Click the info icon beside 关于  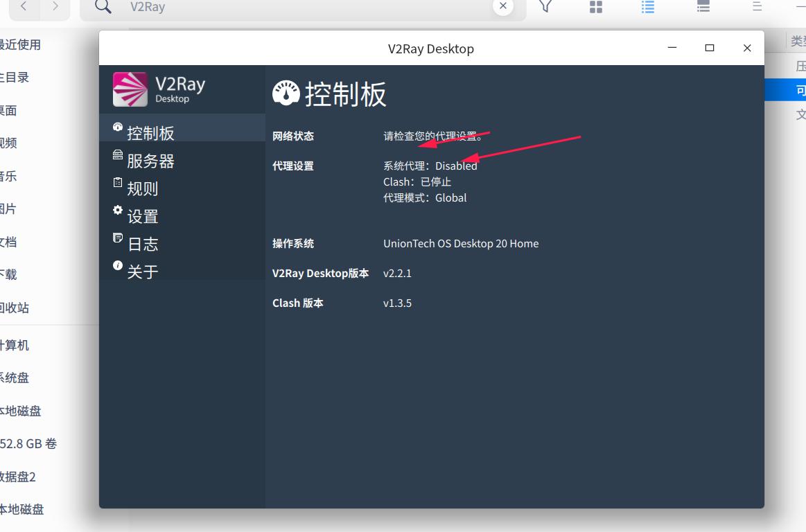(118, 265)
